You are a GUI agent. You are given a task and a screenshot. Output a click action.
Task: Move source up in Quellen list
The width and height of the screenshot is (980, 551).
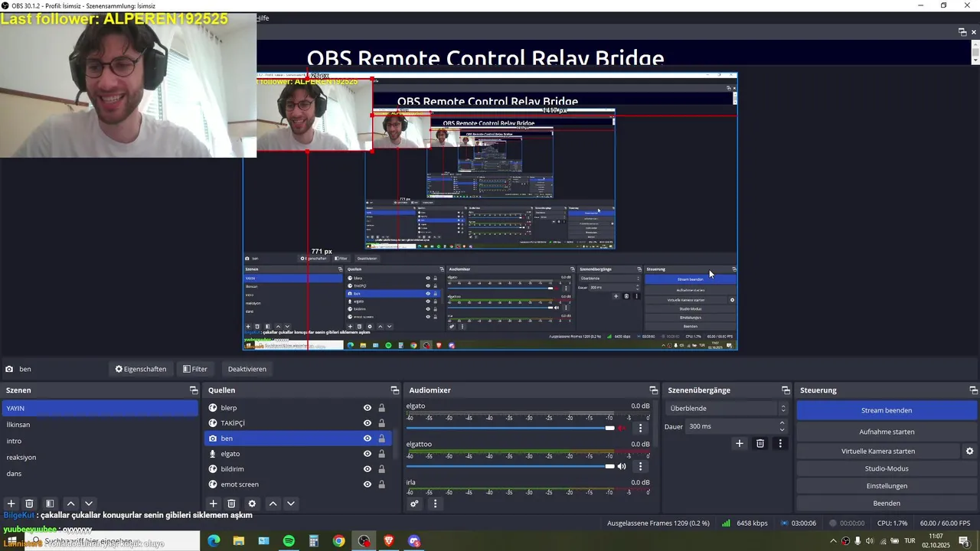pyautogui.click(x=273, y=504)
